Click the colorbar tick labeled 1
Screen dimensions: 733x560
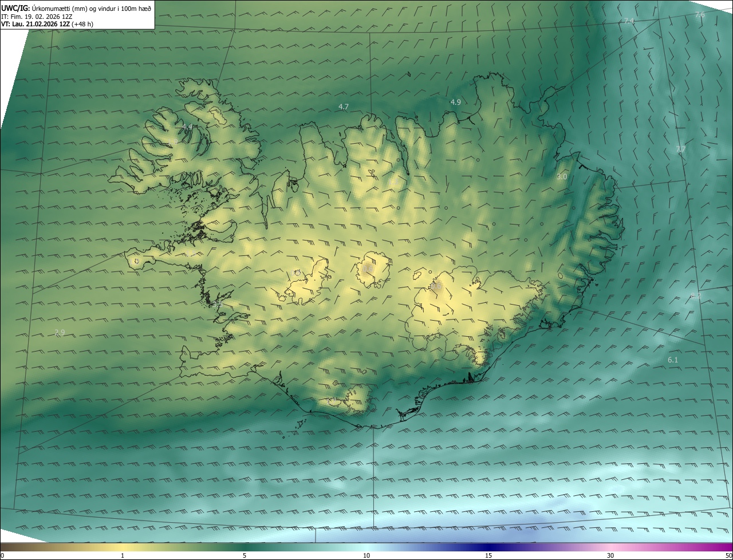tap(123, 556)
